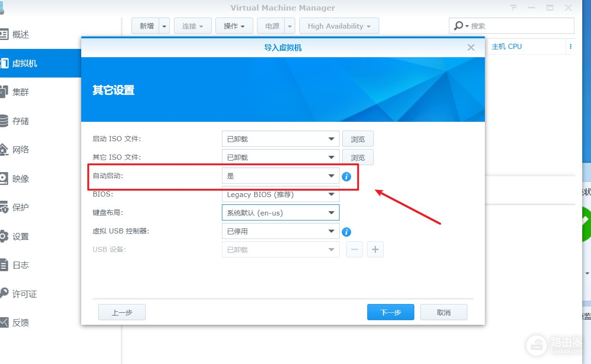Click the help question mark icon
The width and height of the screenshot is (591, 364).
pyautogui.click(x=514, y=8)
